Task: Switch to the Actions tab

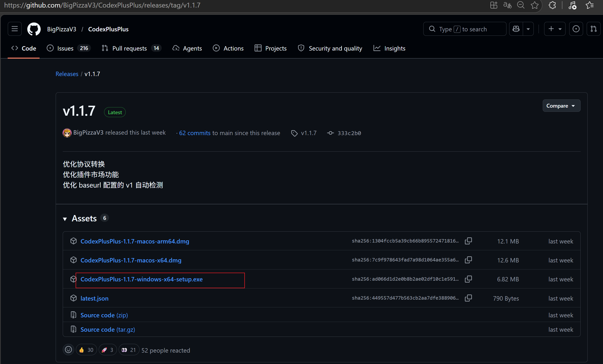Action: pyautogui.click(x=228, y=48)
